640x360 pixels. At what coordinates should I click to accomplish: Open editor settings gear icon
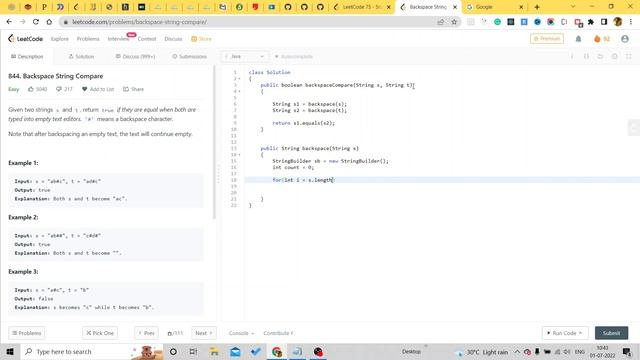pyautogui.click(x=614, y=56)
